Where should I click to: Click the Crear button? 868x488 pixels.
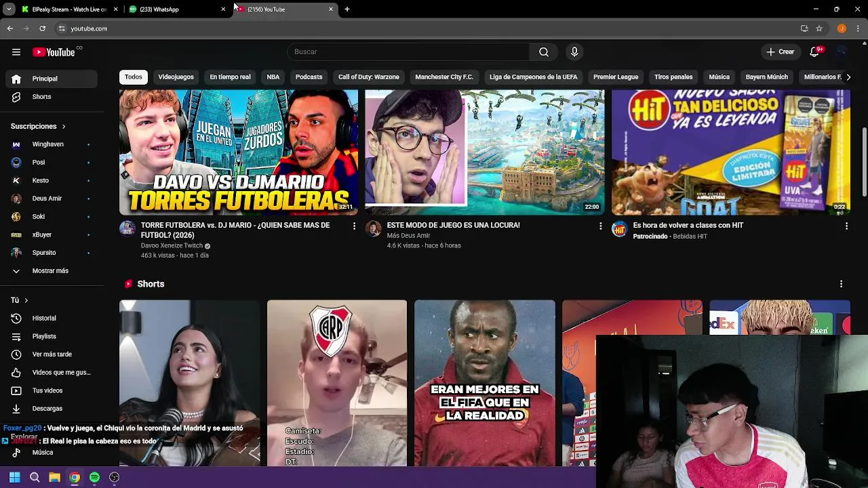[780, 52]
